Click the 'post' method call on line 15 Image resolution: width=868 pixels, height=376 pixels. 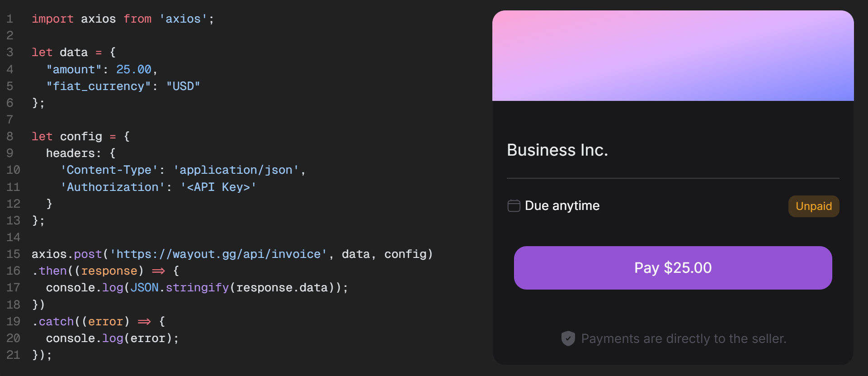coord(88,254)
